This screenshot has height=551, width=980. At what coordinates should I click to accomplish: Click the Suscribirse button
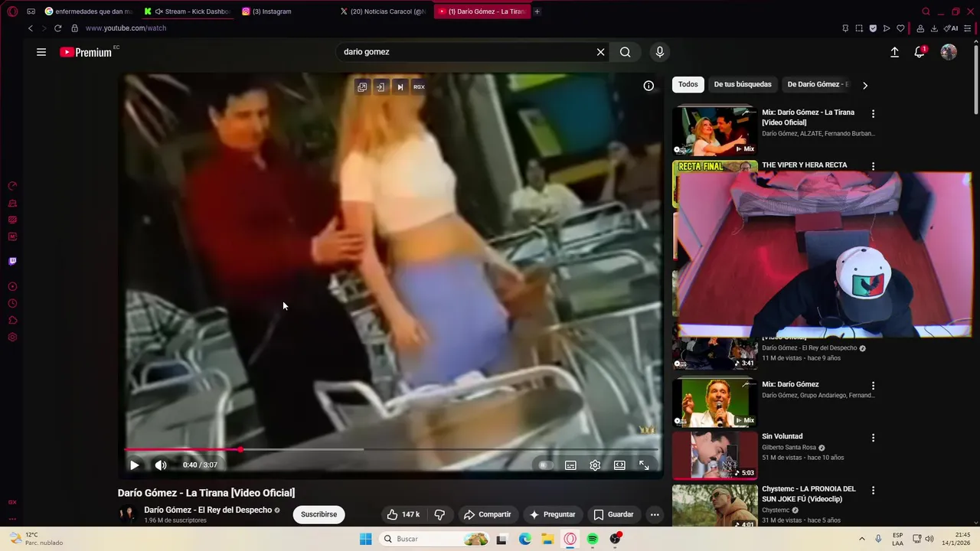[x=318, y=514]
